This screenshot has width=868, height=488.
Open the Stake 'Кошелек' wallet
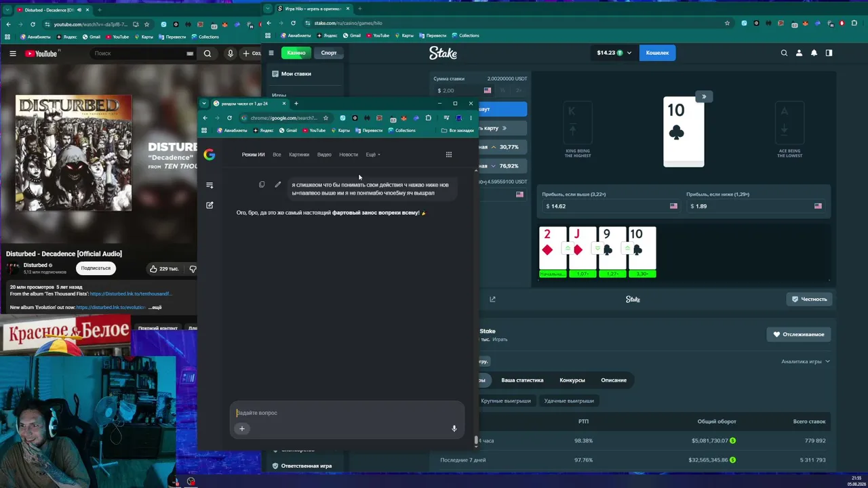point(657,53)
